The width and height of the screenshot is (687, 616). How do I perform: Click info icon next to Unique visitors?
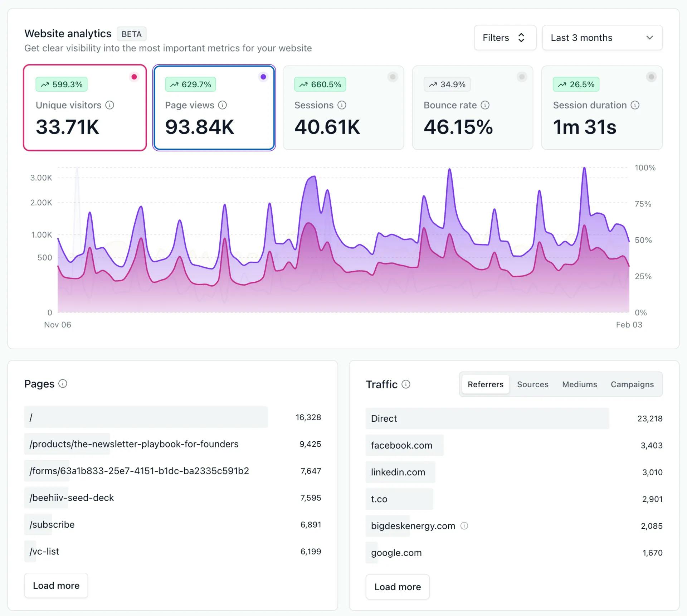tap(110, 105)
